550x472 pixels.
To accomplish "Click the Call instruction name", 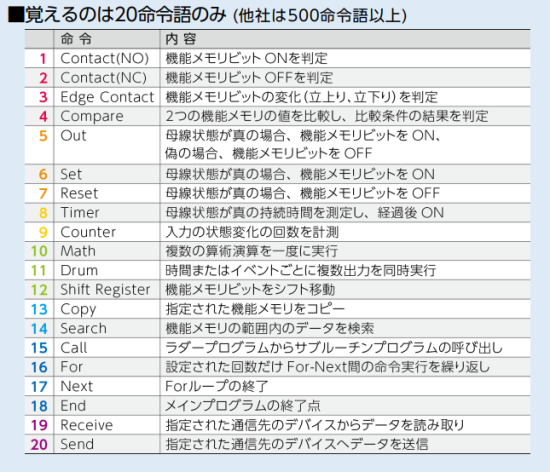I will pyautogui.click(x=74, y=348).
